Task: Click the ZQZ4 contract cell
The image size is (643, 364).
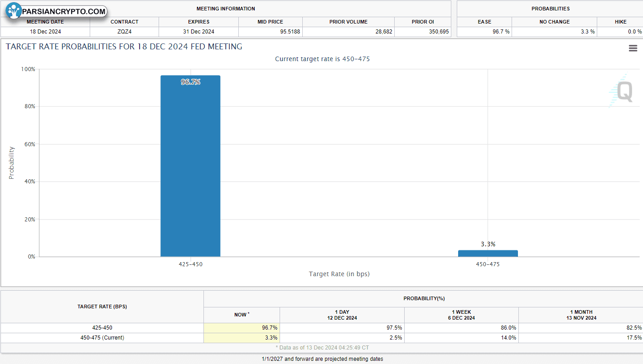Action: click(124, 32)
